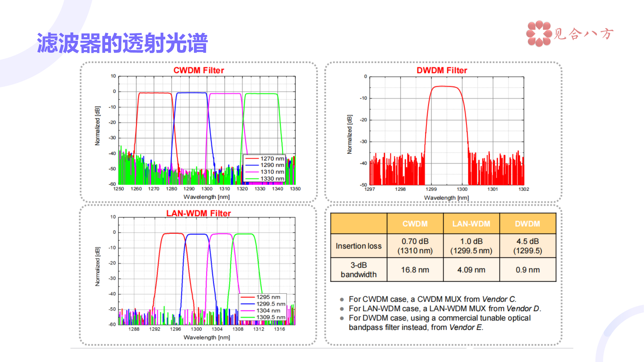Click the LAN-WDM chart Normalized [dB] axis label

97,266
